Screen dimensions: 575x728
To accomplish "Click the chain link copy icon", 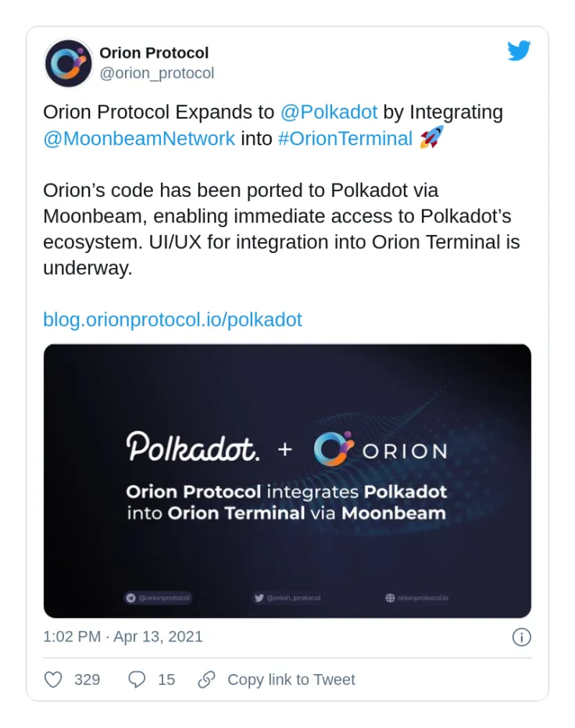I will 207,680.
